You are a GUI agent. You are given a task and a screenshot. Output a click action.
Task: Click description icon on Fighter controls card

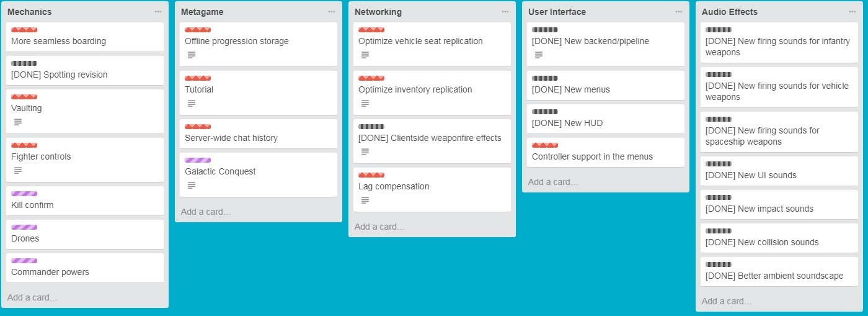tap(17, 171)
